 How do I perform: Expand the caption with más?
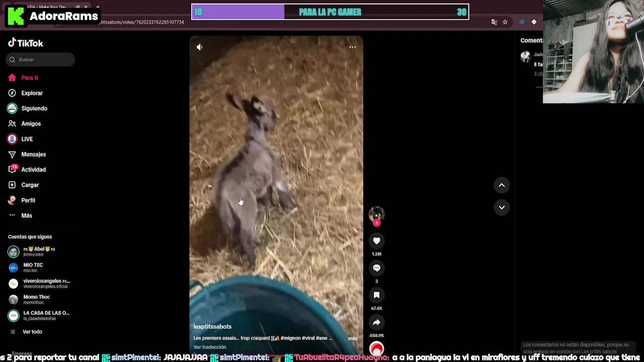coord(352,338)
